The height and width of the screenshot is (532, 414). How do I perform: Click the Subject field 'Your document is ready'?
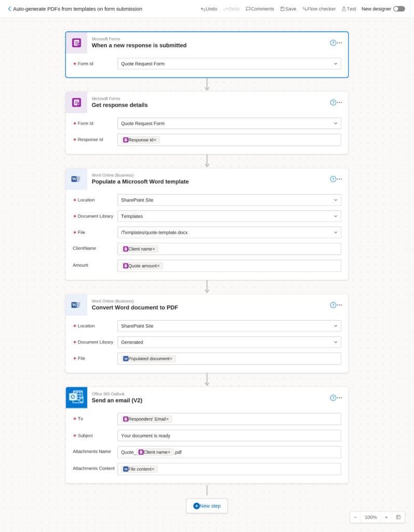pyautogui.click(x=229, y=436)
